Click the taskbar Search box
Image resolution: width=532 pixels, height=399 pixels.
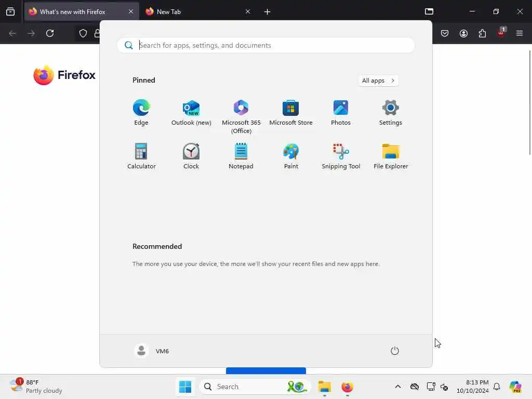point(255,387)
